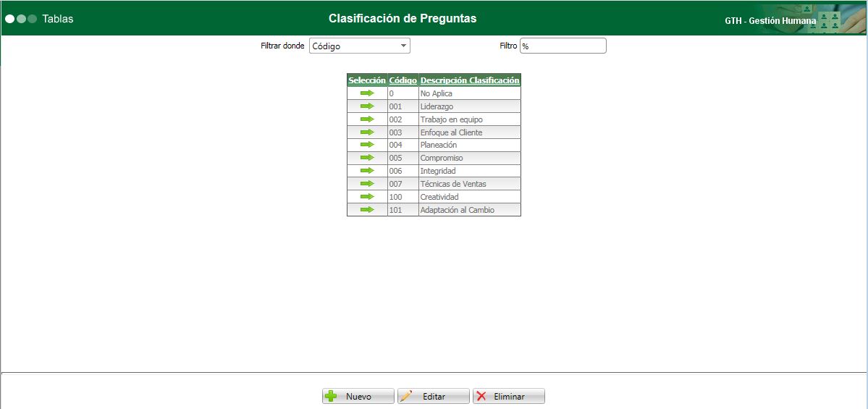Image resolution: width=868 pixels, height=409 pixels.
Task: Select the arrow for Técnicas de Ventas
Action: pos(367,184)
